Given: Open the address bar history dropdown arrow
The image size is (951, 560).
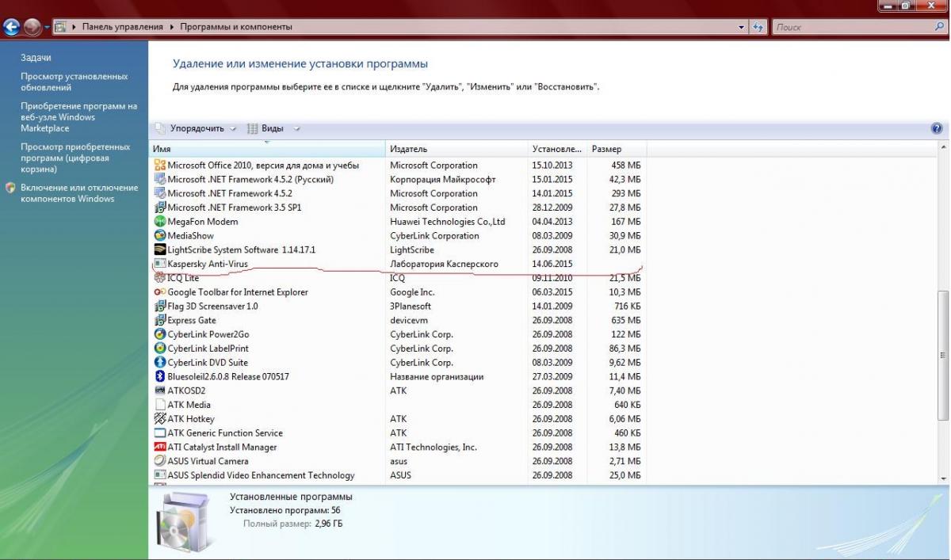Looking at the screenshot, I should point(742,27).
